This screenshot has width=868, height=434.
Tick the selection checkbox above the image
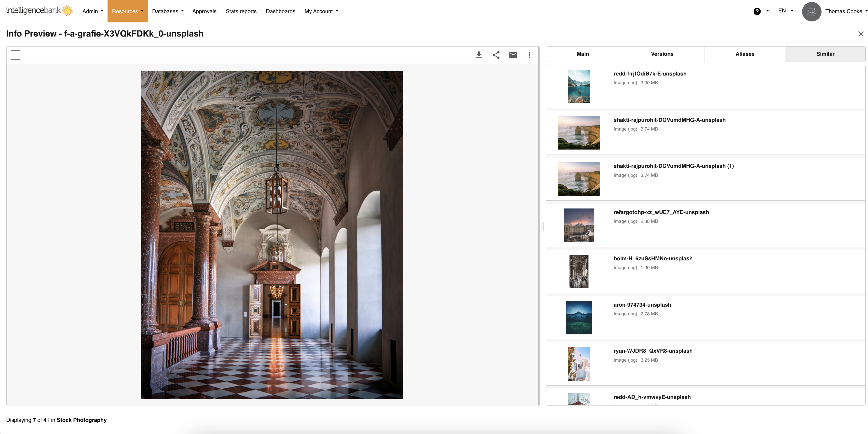pyautogui.click(x=16, y=55)
